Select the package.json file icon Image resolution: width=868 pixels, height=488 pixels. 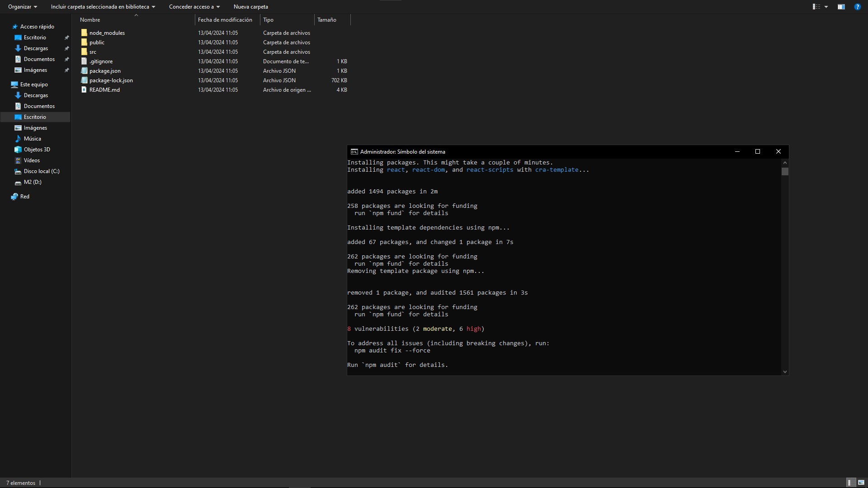point(84,71)
